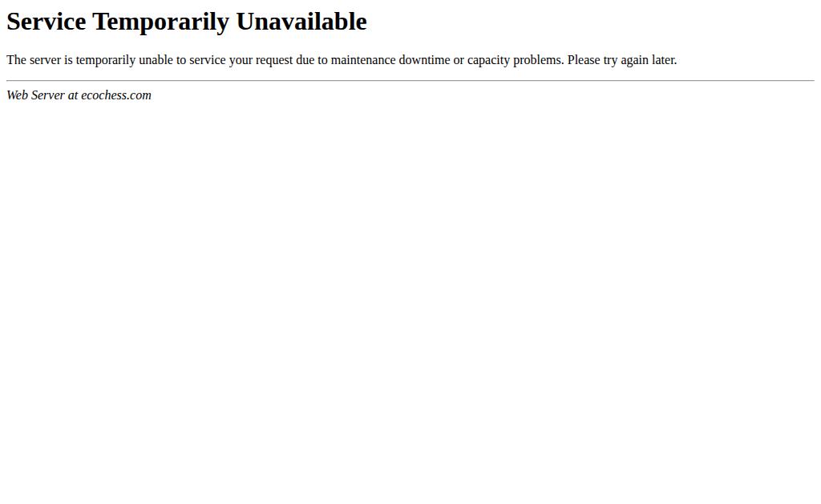Click the word "at" in the footer line
Image resolution: width=821 pixels, height=504 pixels.
(x=73, y=95)
